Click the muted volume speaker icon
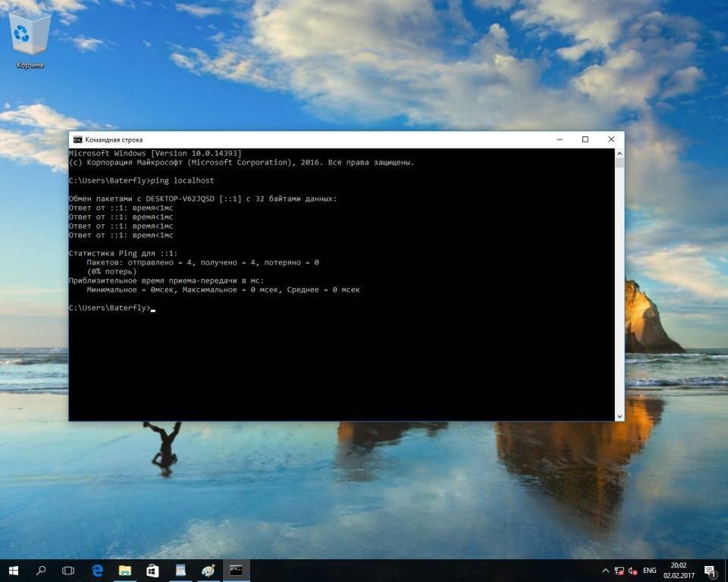This screenshot has height=582, width=728. pos(633,571)
